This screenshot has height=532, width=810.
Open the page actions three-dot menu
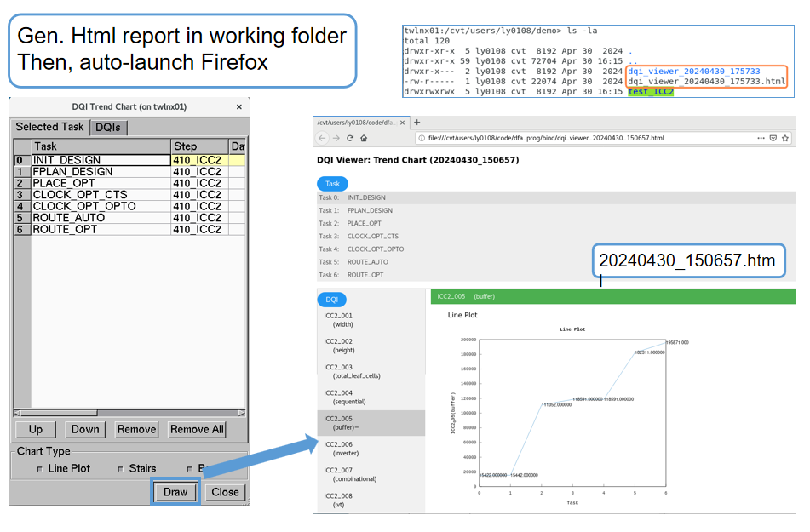click(x=761, y=138)
